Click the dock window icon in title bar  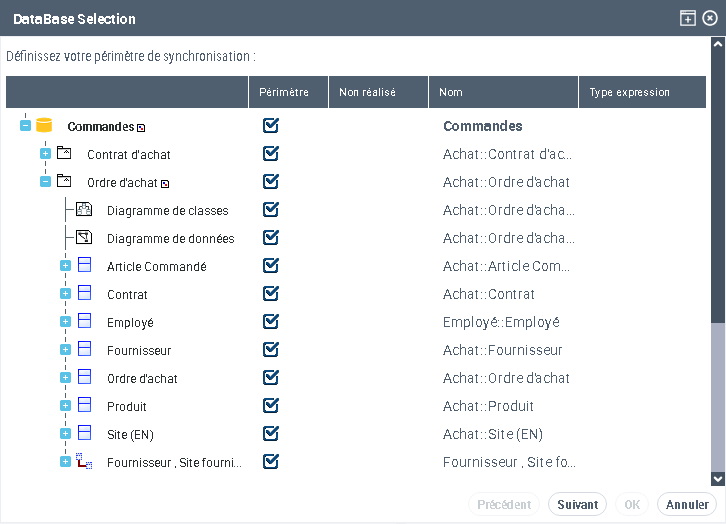(x=687, y=18)
